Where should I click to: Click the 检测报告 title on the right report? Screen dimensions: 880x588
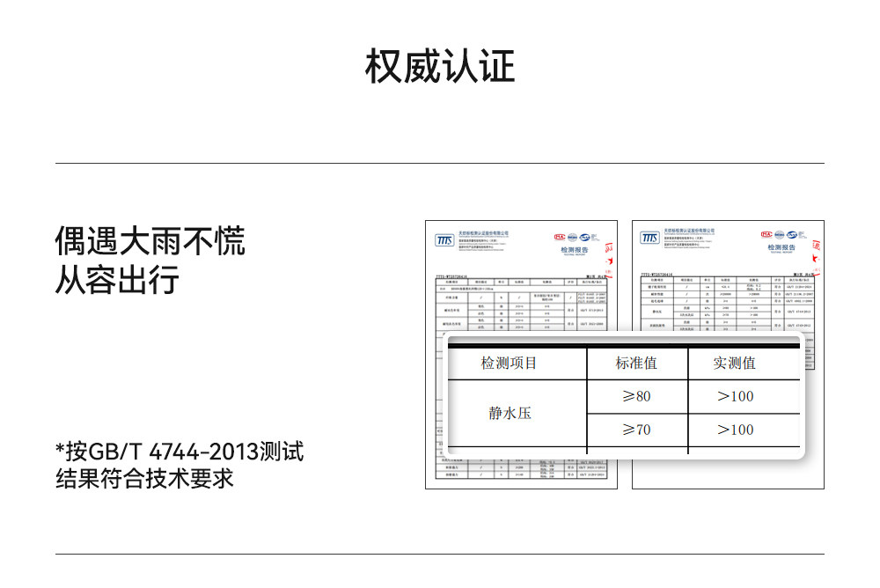(x=781, y=247)
